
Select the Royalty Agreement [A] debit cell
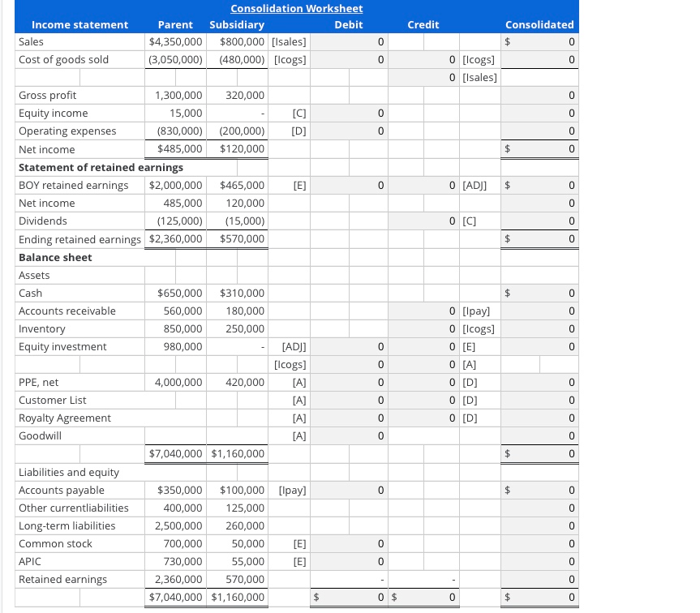coord(349,418)
